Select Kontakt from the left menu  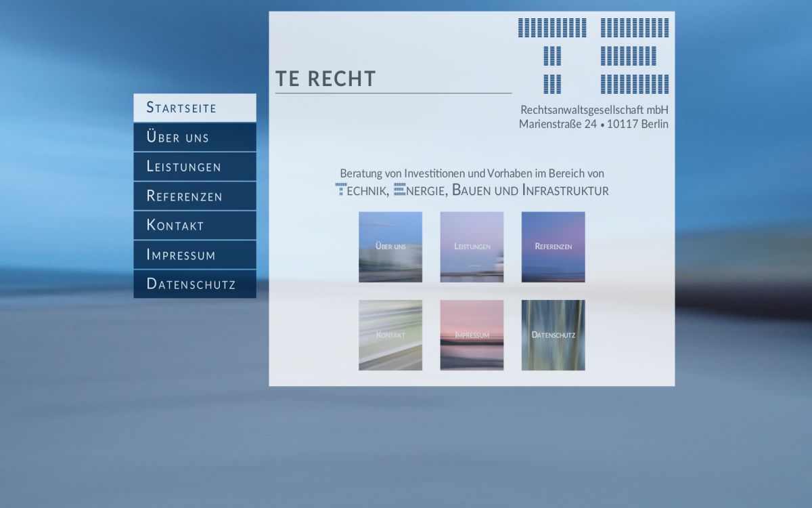click(x=195, y=225)
